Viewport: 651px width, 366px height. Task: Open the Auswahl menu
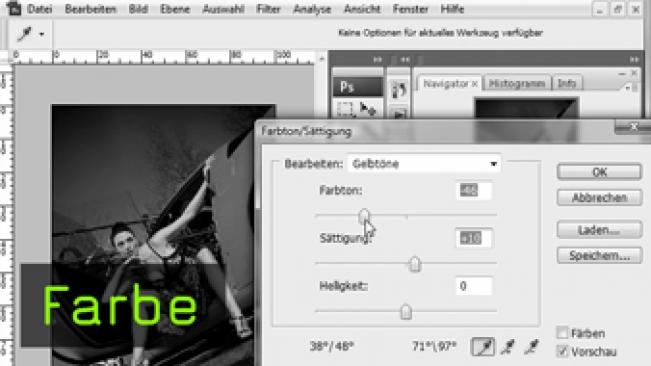pyautogui.click(x=223, y=9)
